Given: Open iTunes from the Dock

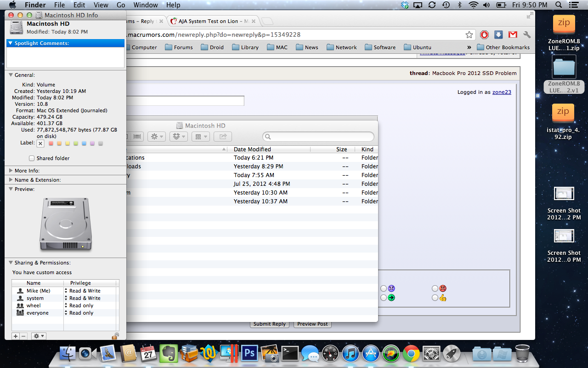Looking at the screenshot, I should click(351, 354).
